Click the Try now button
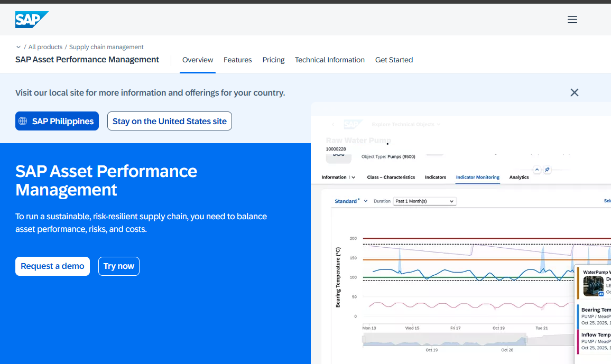611x364 pixels. pos(119,266)
